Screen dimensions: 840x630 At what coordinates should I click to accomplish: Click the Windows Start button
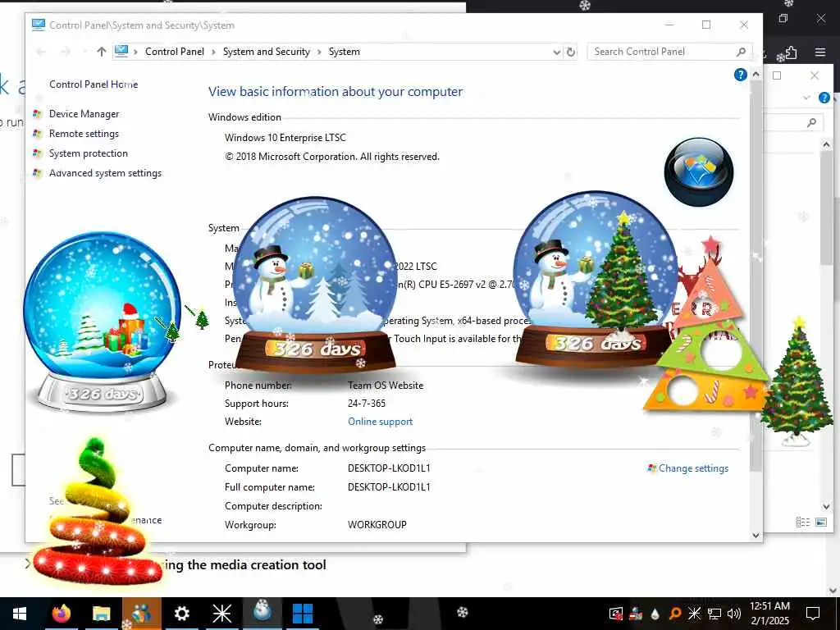pos(20,614)
